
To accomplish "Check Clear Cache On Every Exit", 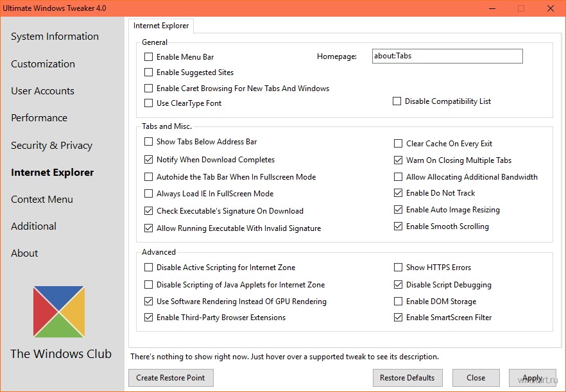I will tap(398, 144).
